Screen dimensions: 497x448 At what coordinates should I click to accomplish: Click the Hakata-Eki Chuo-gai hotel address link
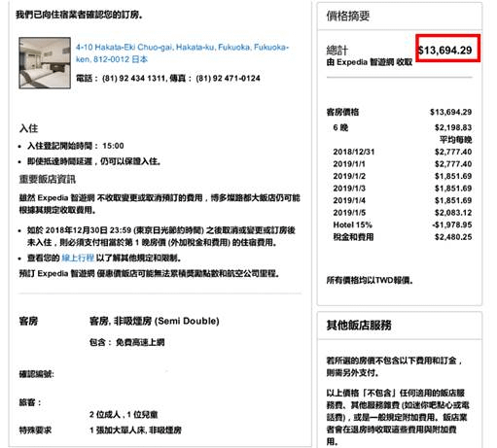[182, 53]
